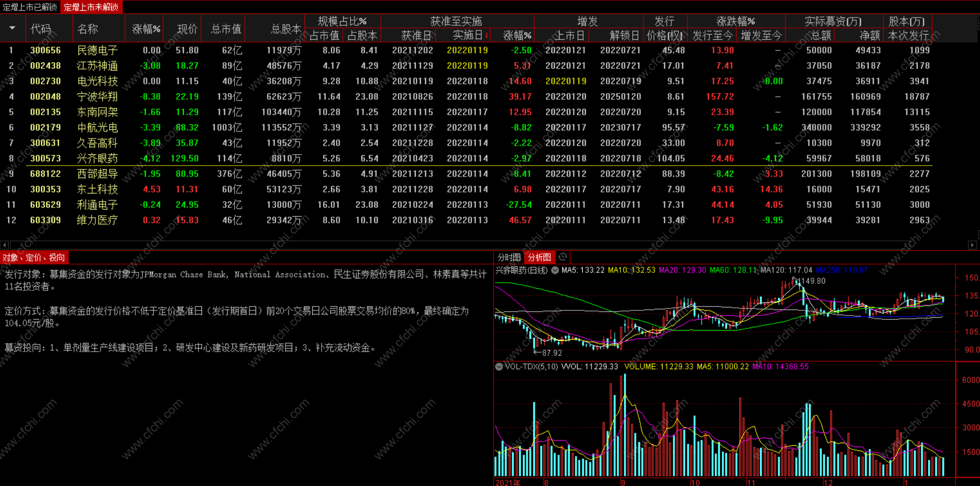Screen dimensions: 980x486
Task: Click the 久吾高科 stock name
Action: click(97, 143)
